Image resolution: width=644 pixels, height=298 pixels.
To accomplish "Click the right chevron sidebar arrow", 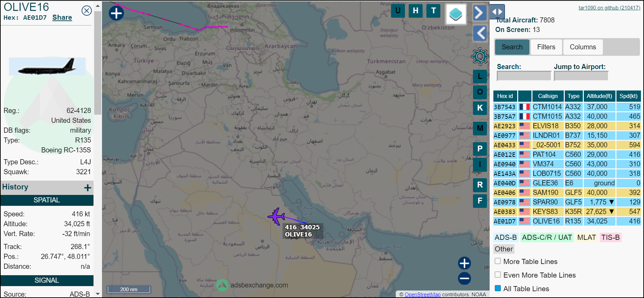I will 479,13.
